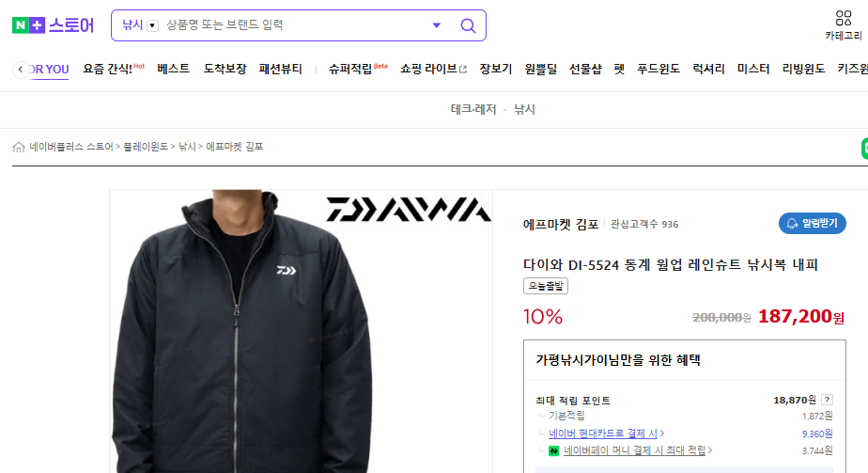This screenshot has width=868, height=473.
Task: Click the Daiwa brand logo banner
Action: (x=409, y=210)
